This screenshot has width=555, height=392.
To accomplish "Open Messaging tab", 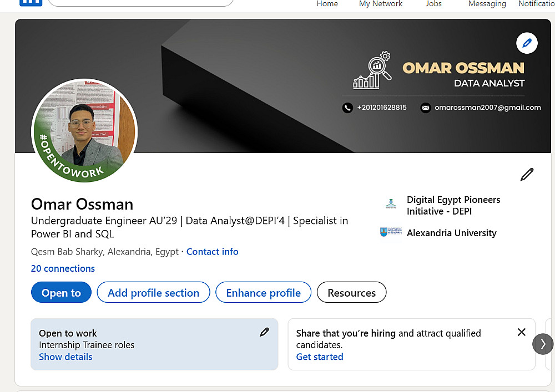I will 487,3.
